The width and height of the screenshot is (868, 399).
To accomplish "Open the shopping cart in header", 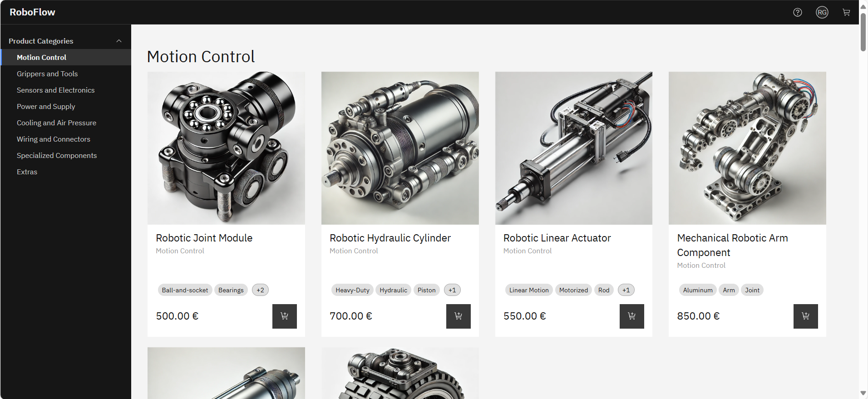I will coord(846,12).
